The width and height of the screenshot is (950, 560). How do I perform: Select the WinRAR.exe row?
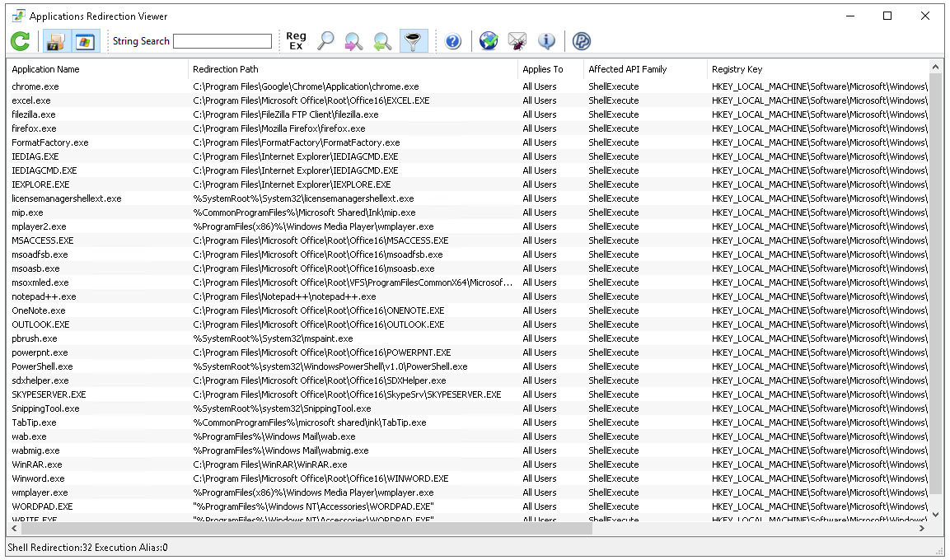click(467, 464)
